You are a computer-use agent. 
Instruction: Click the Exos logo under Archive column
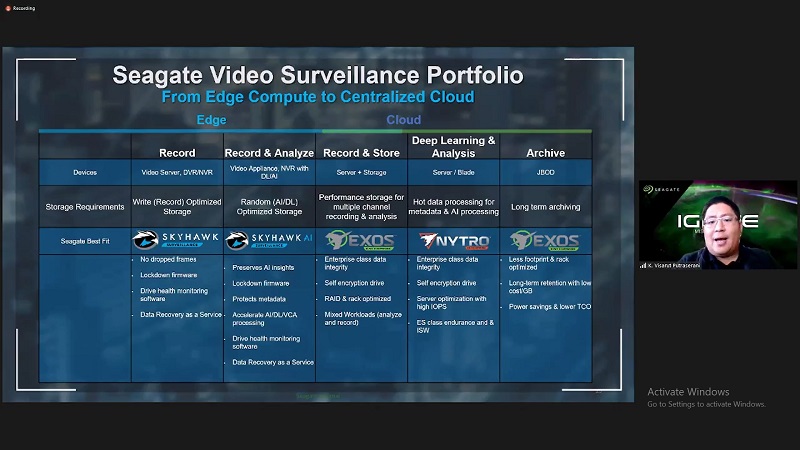(545, 240)
